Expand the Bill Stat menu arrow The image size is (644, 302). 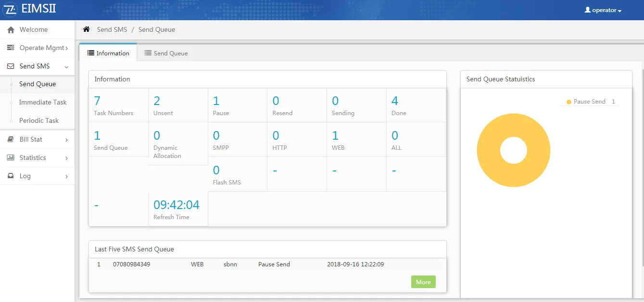66,140
